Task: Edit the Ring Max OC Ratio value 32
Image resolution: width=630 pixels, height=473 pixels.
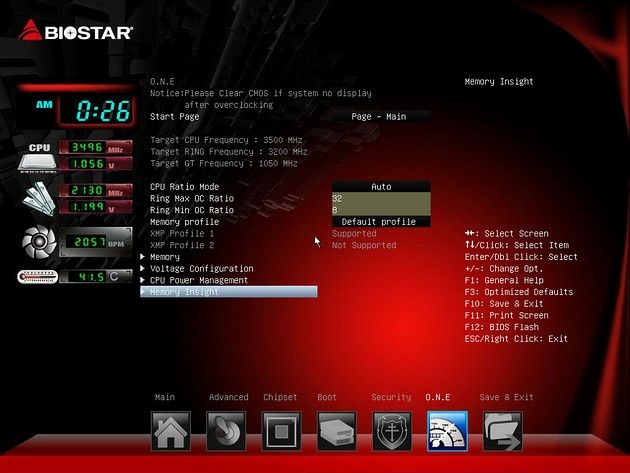Action: tap(381, 198)
